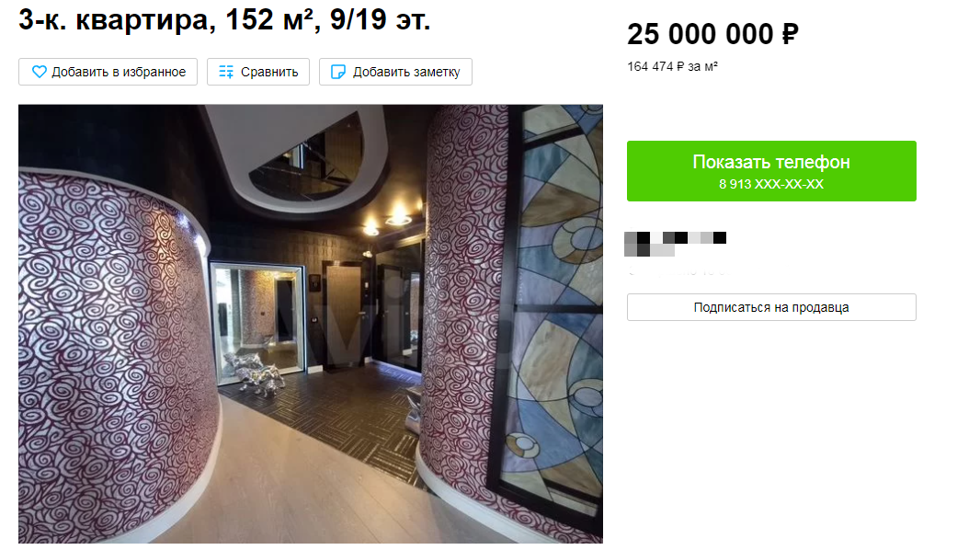Image resolution: width=980 pixels, height=550 pixels.
Task: Click the heart icon for favorites
Action: [x=40, y=72]
